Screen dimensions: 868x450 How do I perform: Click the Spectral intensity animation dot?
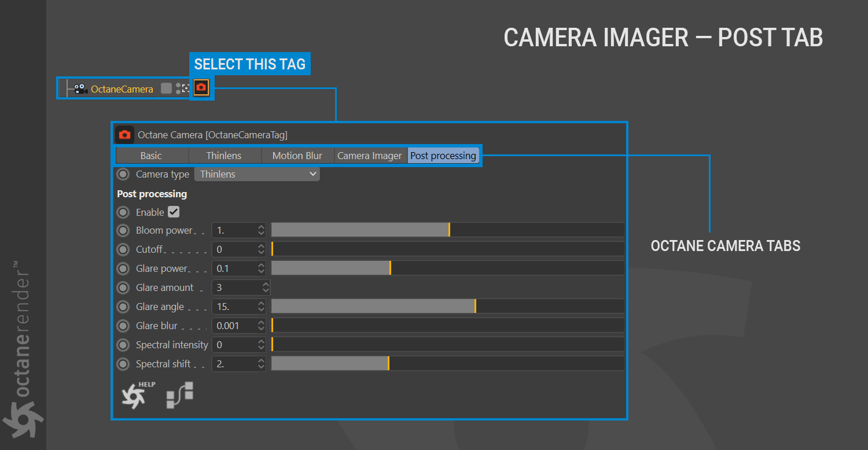pyautogui.click(x=123, y=345)
